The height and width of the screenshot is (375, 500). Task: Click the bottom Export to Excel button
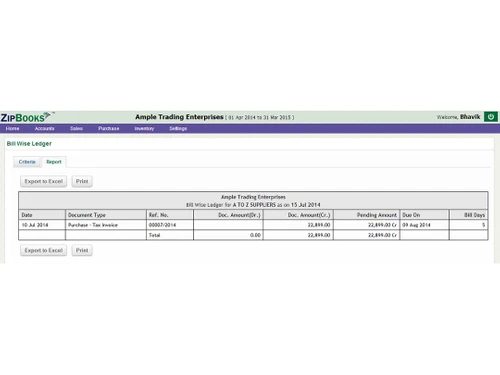pos(44,250)
